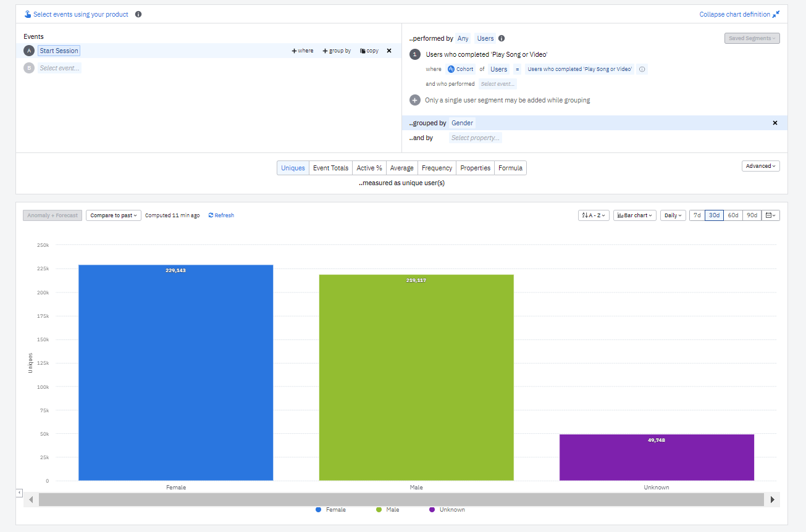Click the cohort value 'Users who completed Play Song or Video'
Viewport: 806px width, 532px height.
pyautogui.click(x=580, y=69)
